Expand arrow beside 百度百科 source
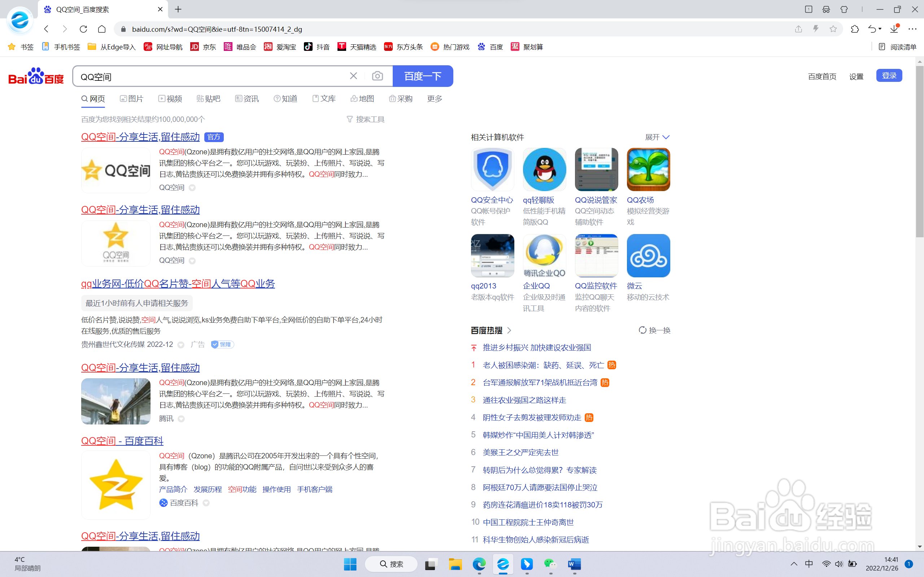The height and width of the screenshot is (577, 924). point(206,503)
